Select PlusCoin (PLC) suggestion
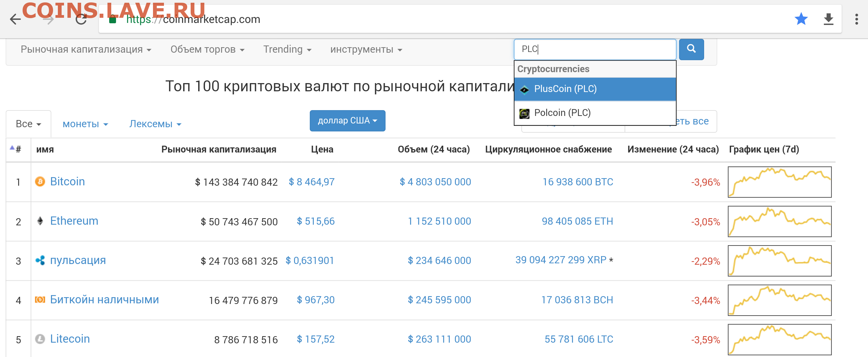 click(595, 89)
